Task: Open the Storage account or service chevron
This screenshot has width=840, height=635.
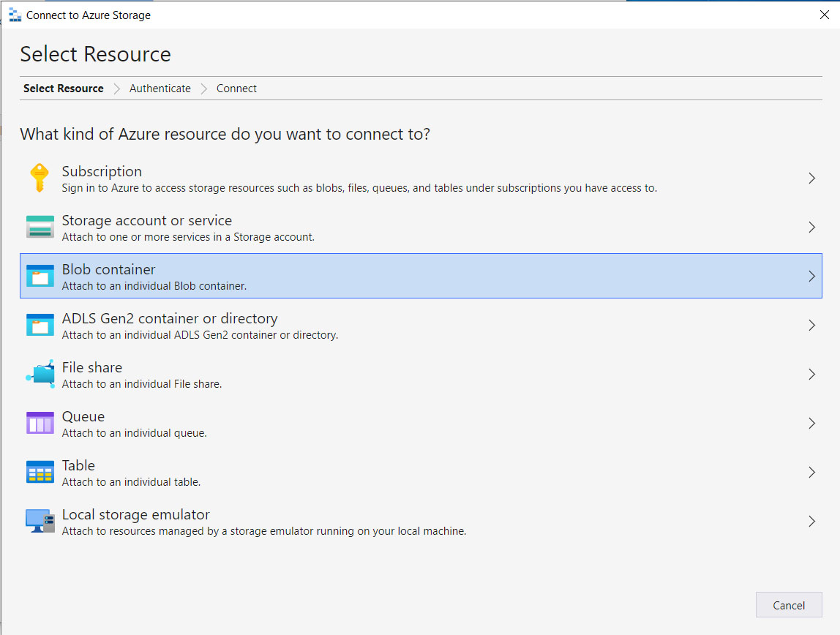Action: click(811, 227)
